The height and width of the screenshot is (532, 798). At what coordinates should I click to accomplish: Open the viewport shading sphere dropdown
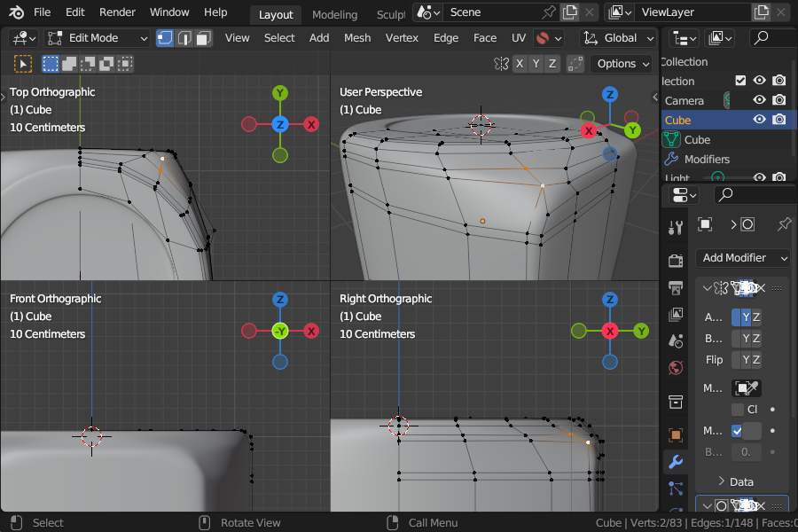point(549,38)
